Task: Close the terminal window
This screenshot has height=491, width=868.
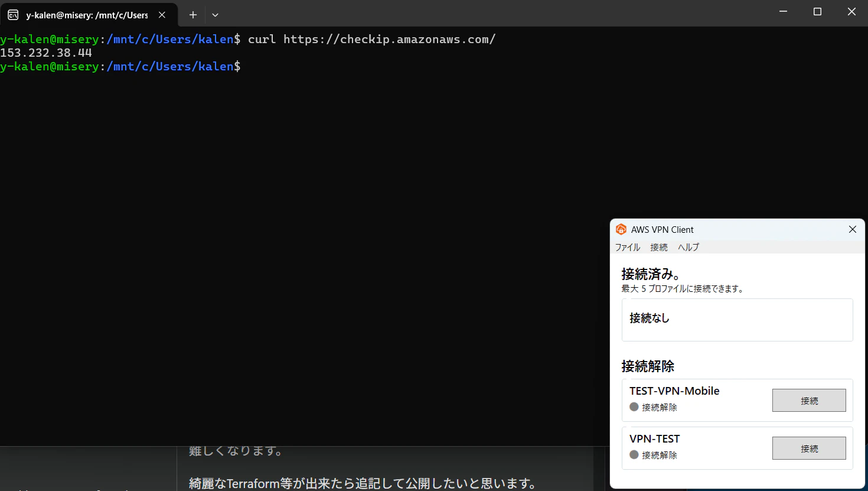Action: click(851, 12)
